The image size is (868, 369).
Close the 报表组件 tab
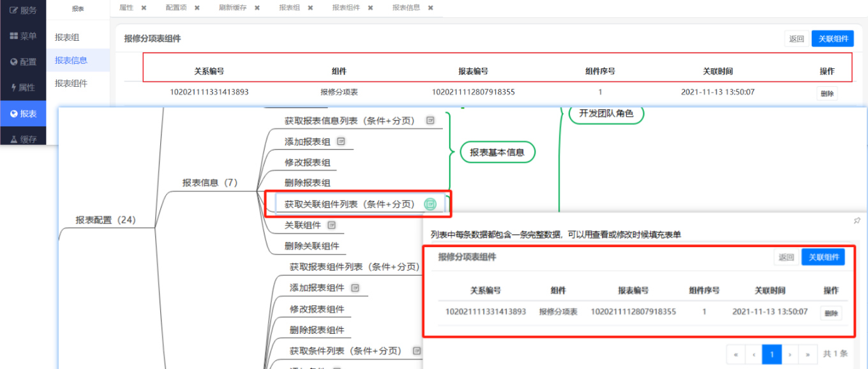[370, 8]
